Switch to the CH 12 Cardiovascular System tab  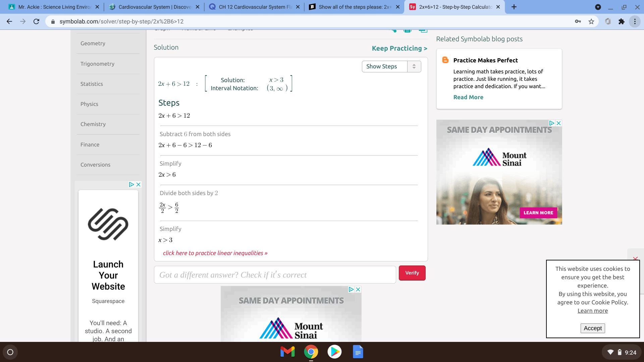255,7
